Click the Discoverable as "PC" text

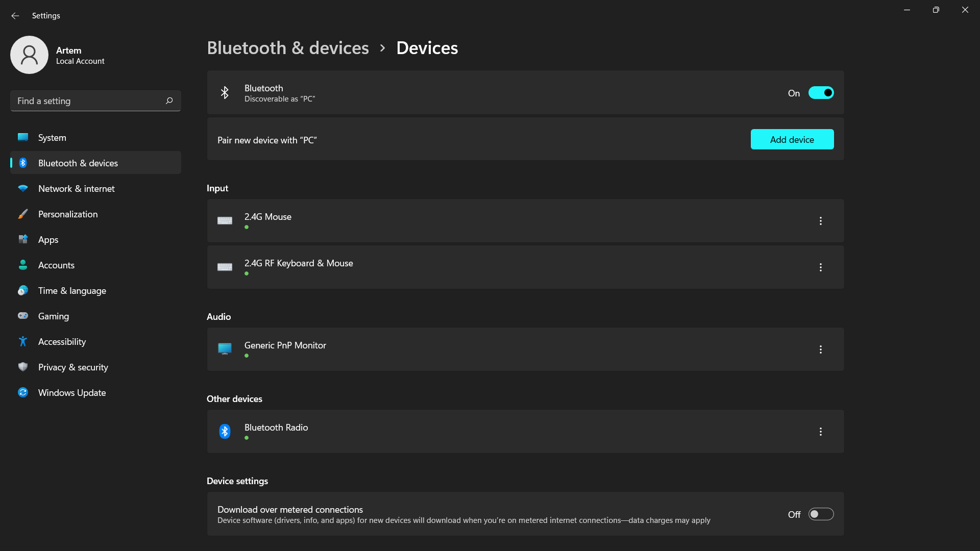coord(280,99)
